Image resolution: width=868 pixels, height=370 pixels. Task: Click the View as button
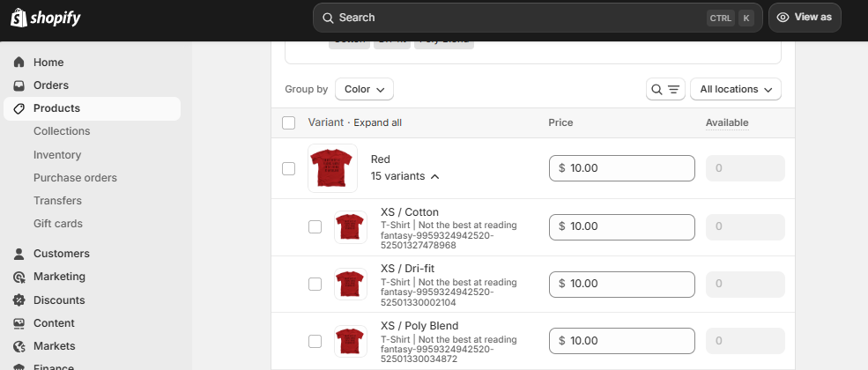(805, 17)
